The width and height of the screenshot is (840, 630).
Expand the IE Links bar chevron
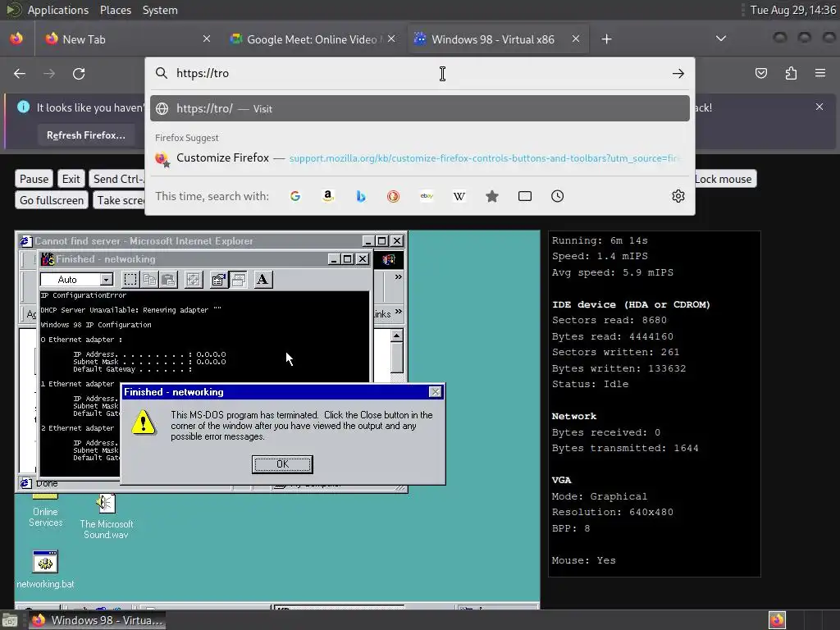click(398, 311)
